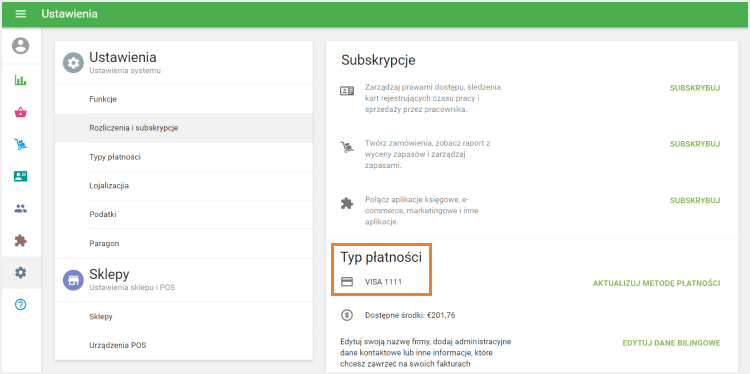This screenshot has height=374, width=750.
Task: Open the inventory hand truck sidebar icon
Action: tap(21, 144)
